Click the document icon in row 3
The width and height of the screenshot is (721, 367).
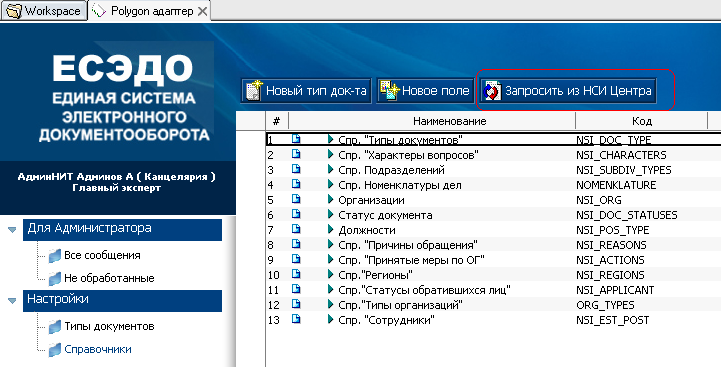point(296,169)
